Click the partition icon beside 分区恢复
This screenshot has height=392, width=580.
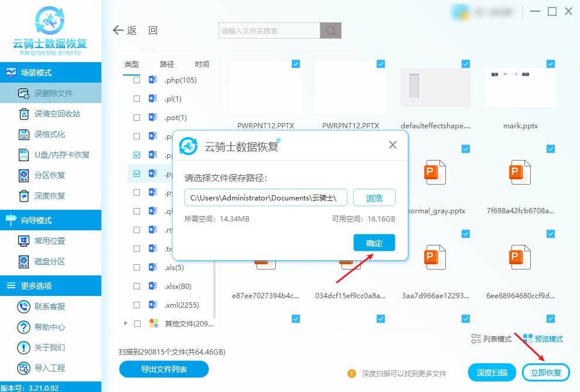[x=23, y=175]
